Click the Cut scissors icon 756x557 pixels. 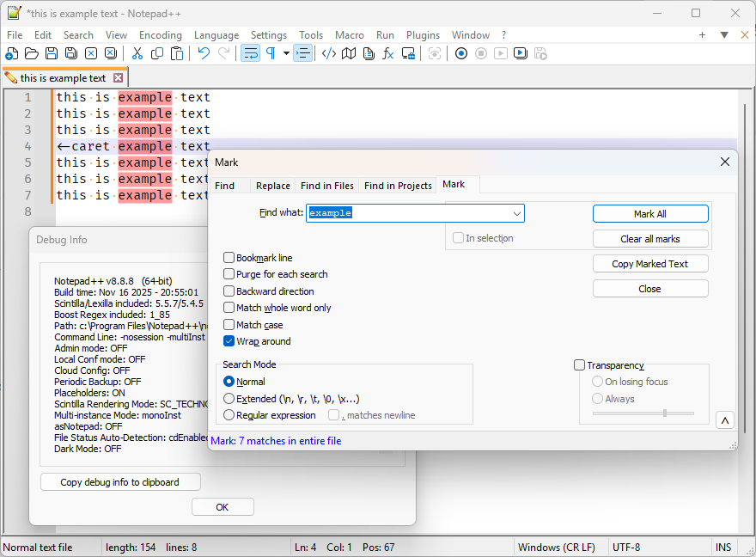pos(137,53)
